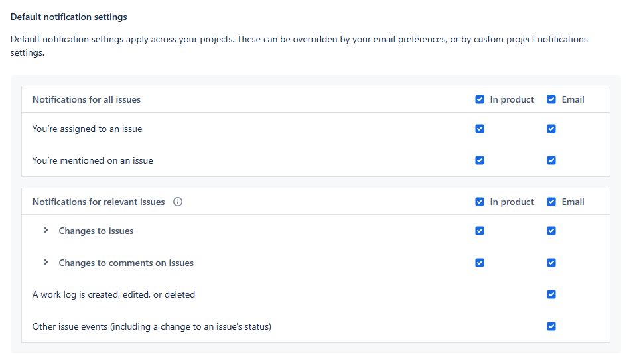Uncheck Email for You're mentioned on an issue
631x364 pixels.
click(x=551, y=160)
